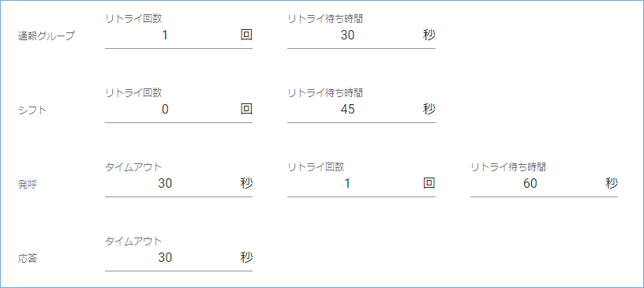Screen dimensions: 644x288
Task: Click the 発呼 row label
Action: point(28,185)
